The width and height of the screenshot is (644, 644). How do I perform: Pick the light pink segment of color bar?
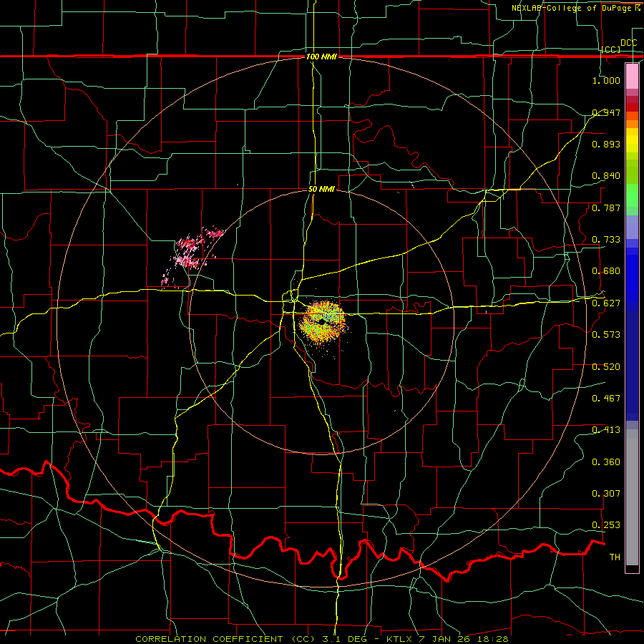coord(632,76)
